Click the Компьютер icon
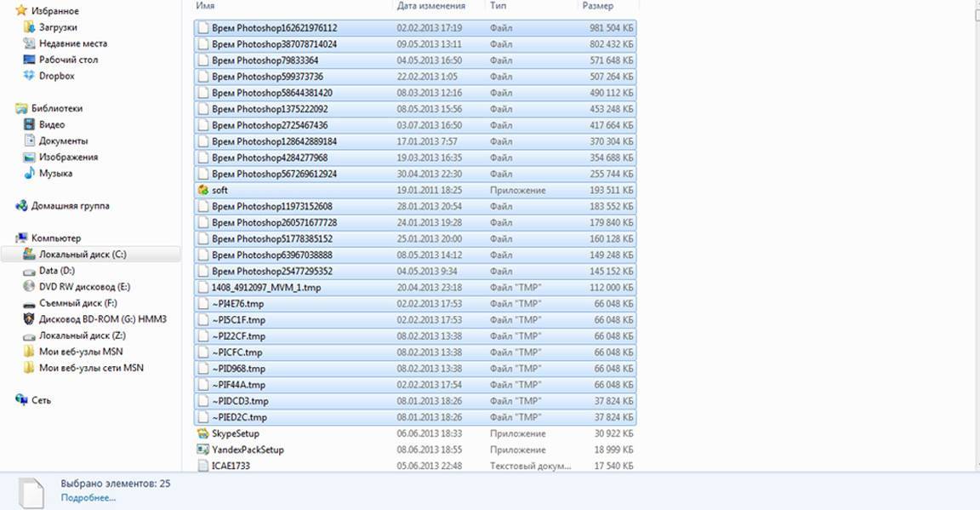Image resolution: width=980 pixels, height=510 pixels. (21, 238)
